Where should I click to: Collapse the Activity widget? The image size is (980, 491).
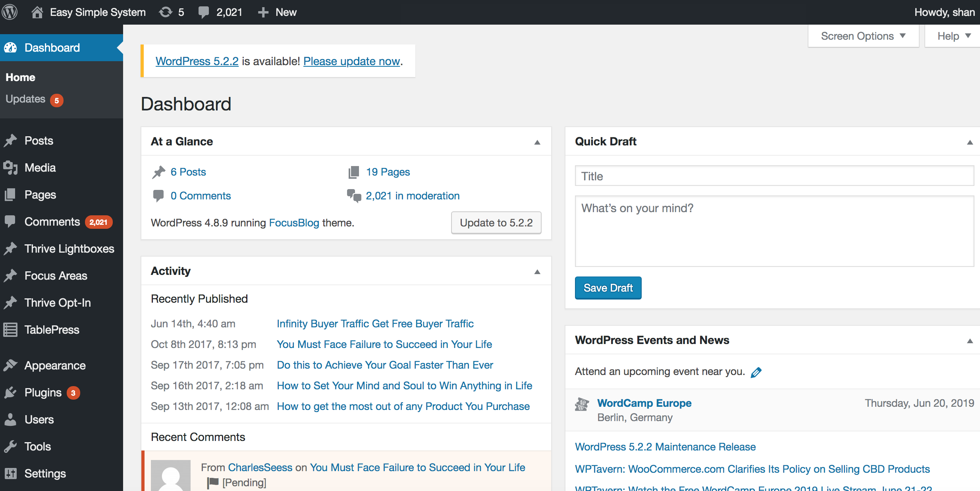click(x=537, y=271)
